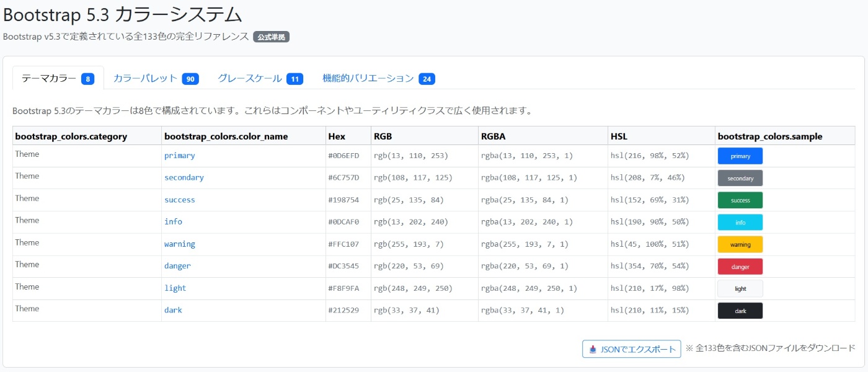Click the hex value #6C757D
The height and width of the screenshot is (372, 868).
point(343,178)
